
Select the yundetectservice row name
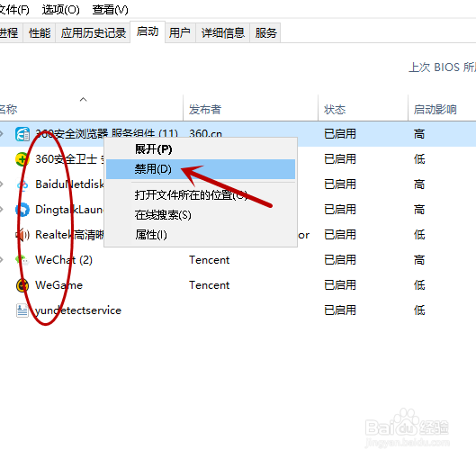point(78,310)
